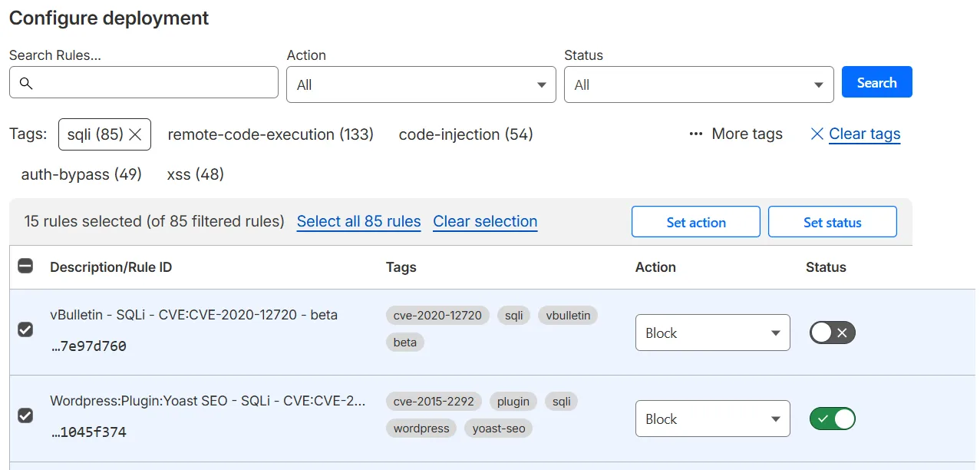The height and width of the screenshot is (470, 980).
Task: Click the ellipsis icon beside More tags
Action: click(x=695, y=134)
